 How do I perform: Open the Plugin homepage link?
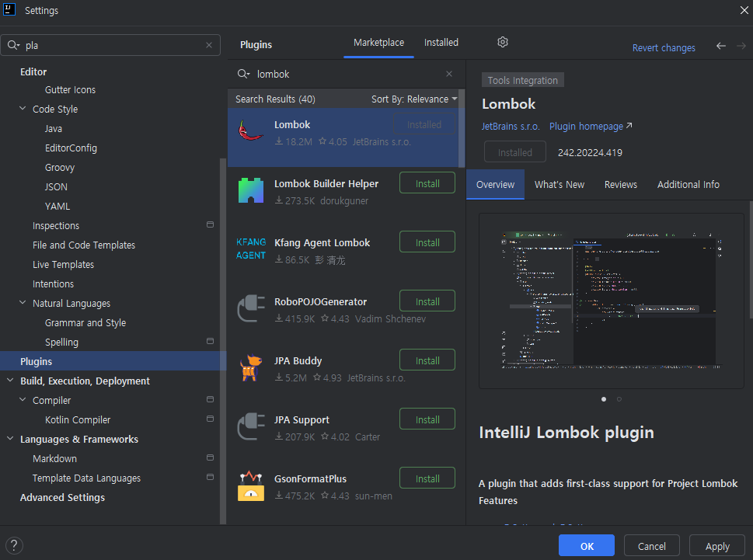pyautogui.click(x=591, y=126)
